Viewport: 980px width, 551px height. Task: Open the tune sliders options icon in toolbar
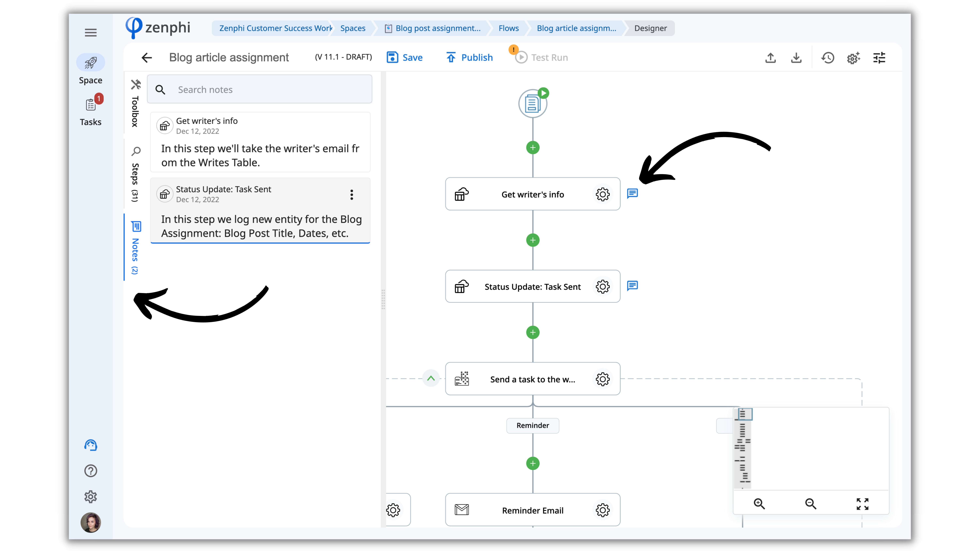879,58
